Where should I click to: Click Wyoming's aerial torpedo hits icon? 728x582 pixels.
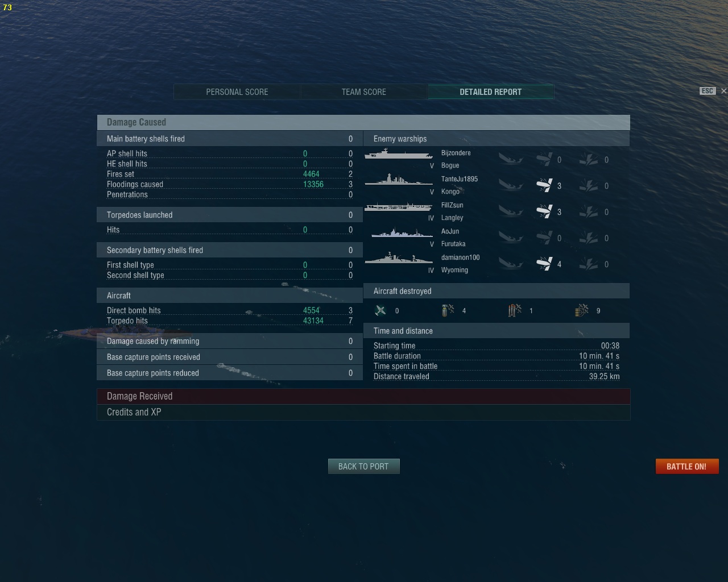coord(544,264)
